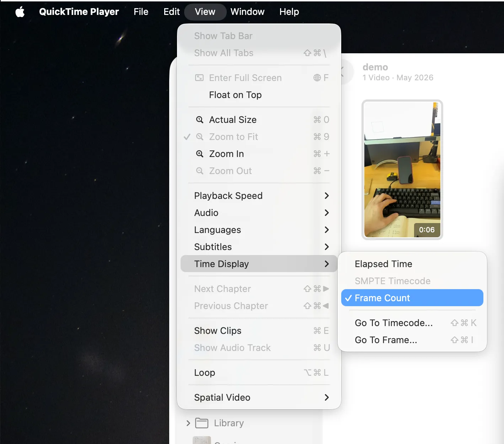Open the Window menu
Screen dimensions: 504x444
[247, 12]
